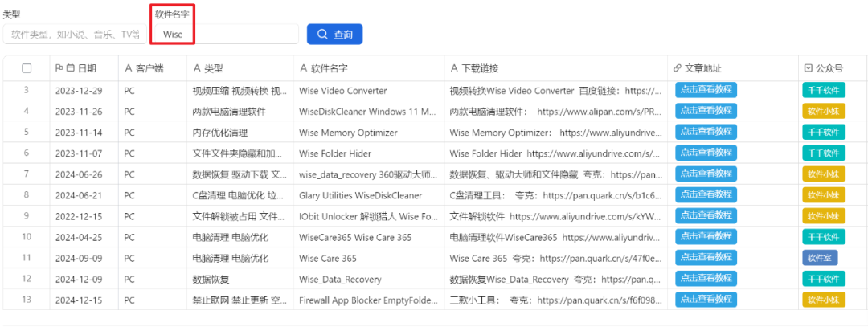
Task: Click the text-type icon beside 下载链接 header
Action: click(454, 68)
